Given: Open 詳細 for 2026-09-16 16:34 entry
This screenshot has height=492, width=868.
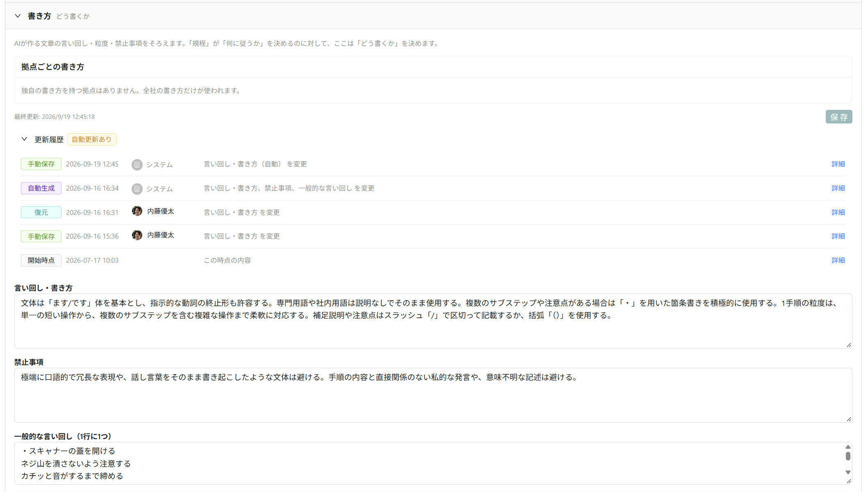Looking at the screenshot, I should (838, 188).
